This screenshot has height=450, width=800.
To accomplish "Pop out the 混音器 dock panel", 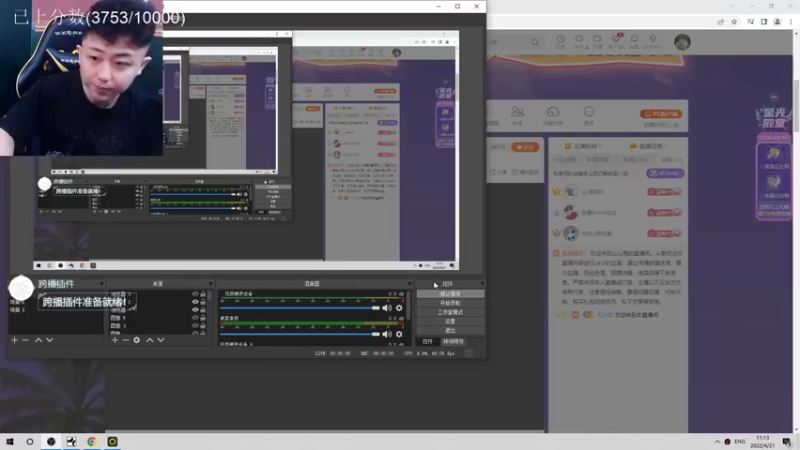I will coord(409,284).
